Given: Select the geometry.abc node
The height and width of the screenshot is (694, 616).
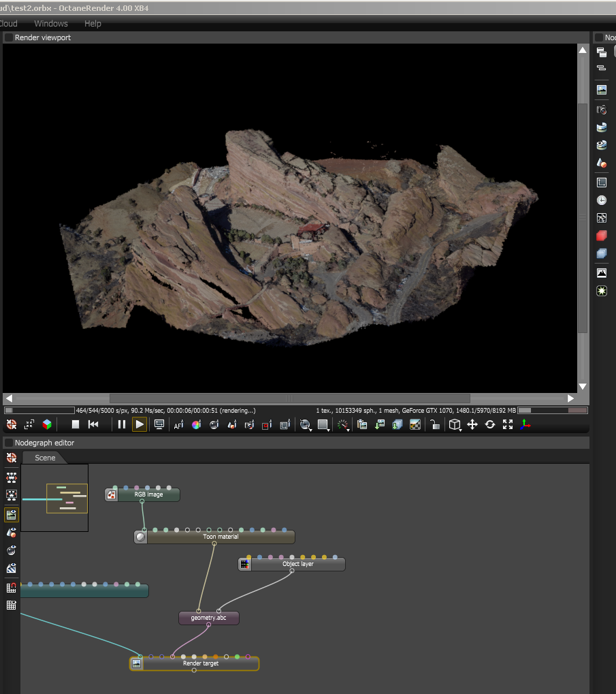Looking at the screenshot, I should tap(209, 618).
